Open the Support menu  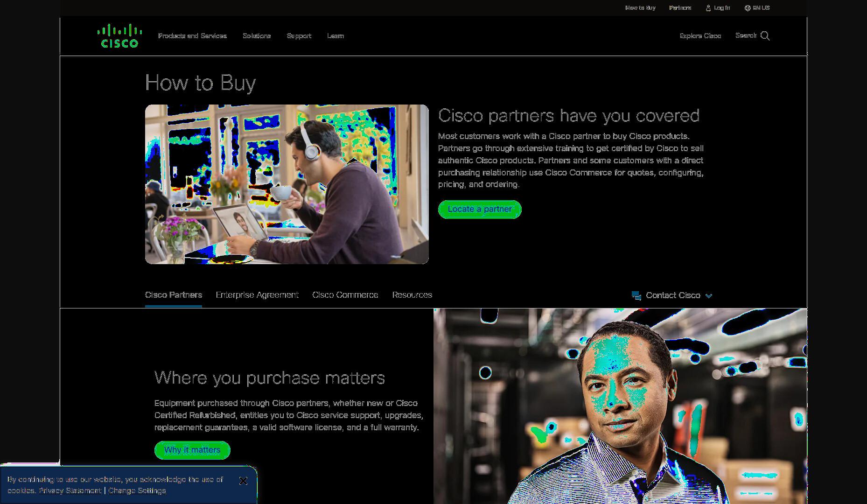(299, 36)
